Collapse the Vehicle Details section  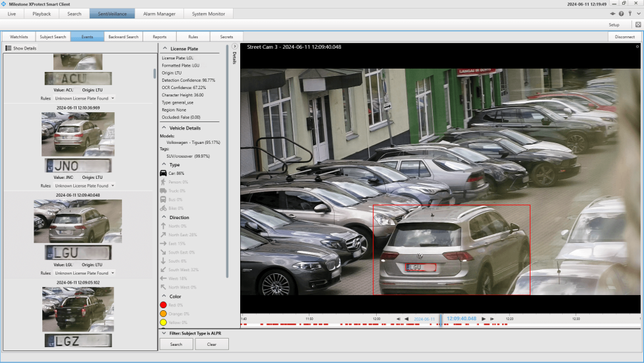[164, 128]
